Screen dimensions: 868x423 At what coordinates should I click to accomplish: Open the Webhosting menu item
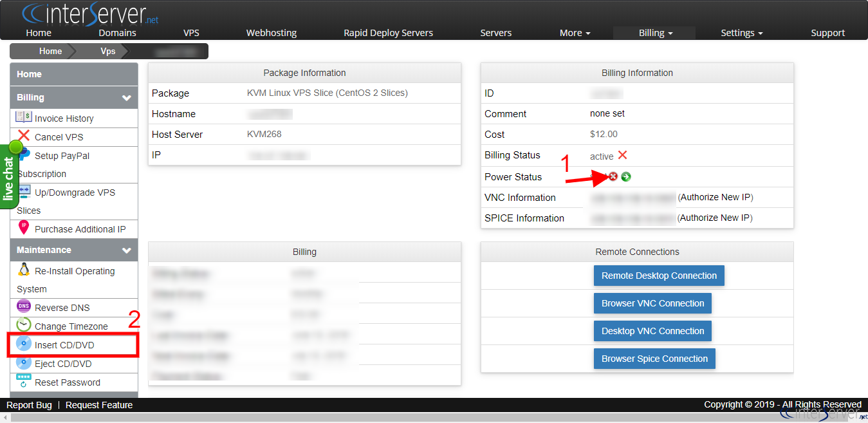tap(272, 33)
